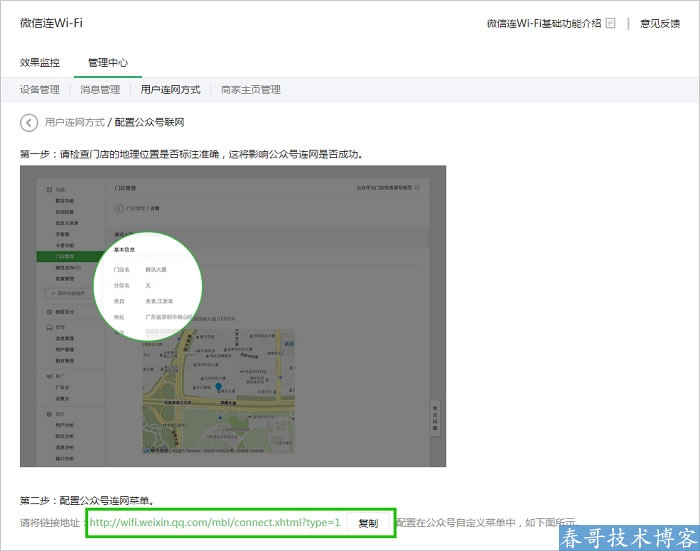Click 微信连Wi-Fi page title
The height and width of the screenshot is (551, 700).
(51, 23)
